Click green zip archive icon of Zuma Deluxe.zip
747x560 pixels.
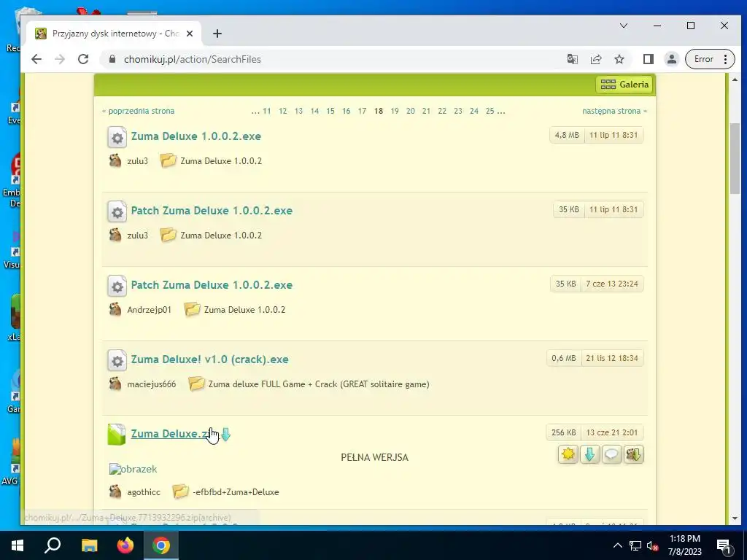click(x=117, y=435)
